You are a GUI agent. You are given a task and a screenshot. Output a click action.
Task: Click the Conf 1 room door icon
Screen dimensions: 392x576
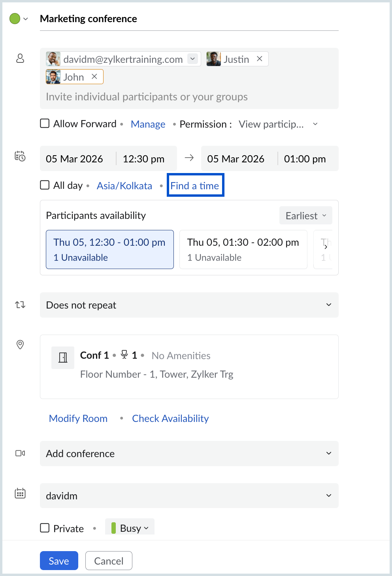pos(63,358)
